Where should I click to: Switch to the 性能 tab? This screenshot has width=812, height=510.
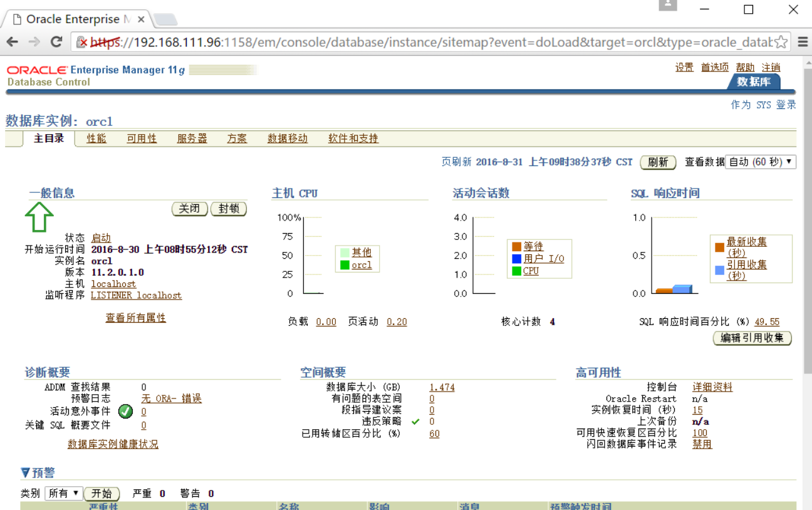click(96, 138)
